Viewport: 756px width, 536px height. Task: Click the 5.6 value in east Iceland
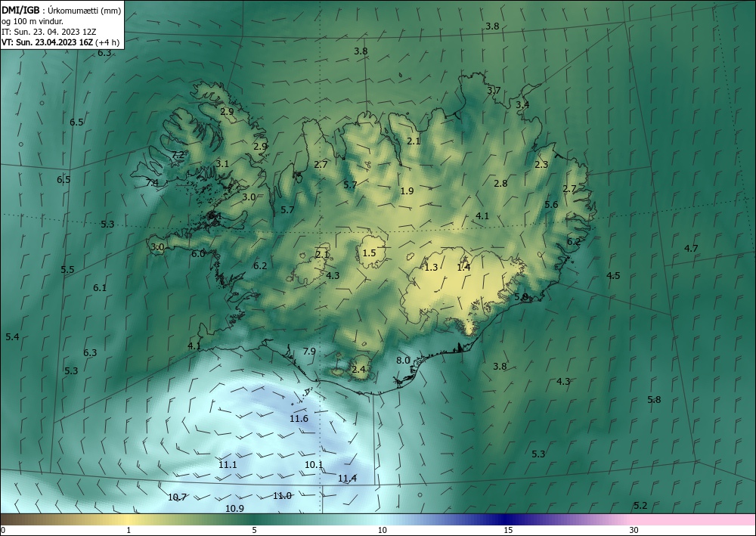[551, 204]
